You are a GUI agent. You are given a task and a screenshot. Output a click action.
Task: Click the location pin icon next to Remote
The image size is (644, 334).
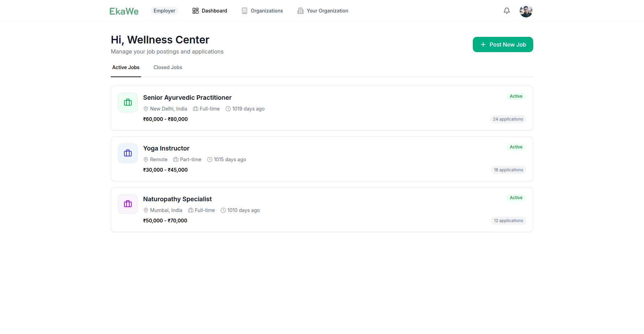[x=146, y=160]
